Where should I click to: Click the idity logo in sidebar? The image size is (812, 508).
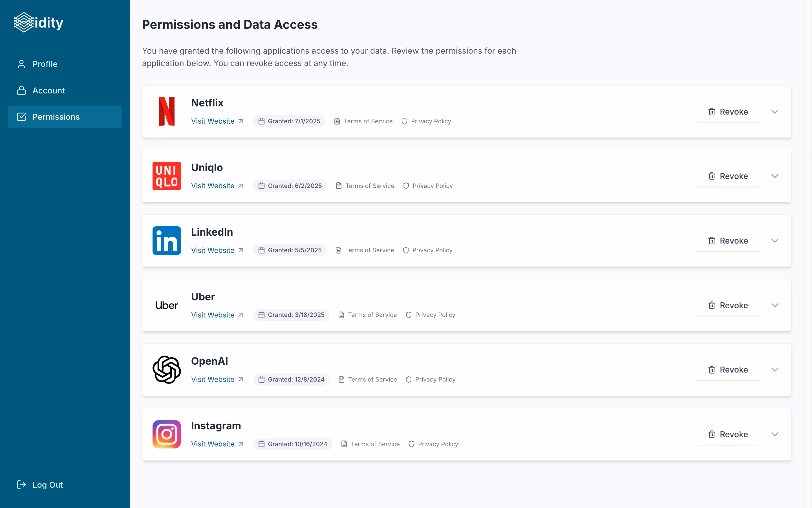pyautogui.click(x=39, y=23)
